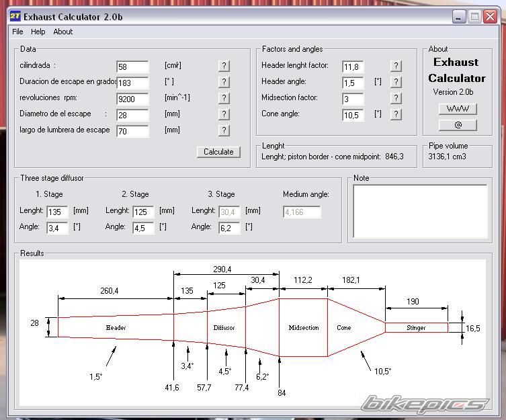This screenshot has width=506, height=420.
Task: Click the question mark next to Cone angle
Action: [x=396, y=114]
